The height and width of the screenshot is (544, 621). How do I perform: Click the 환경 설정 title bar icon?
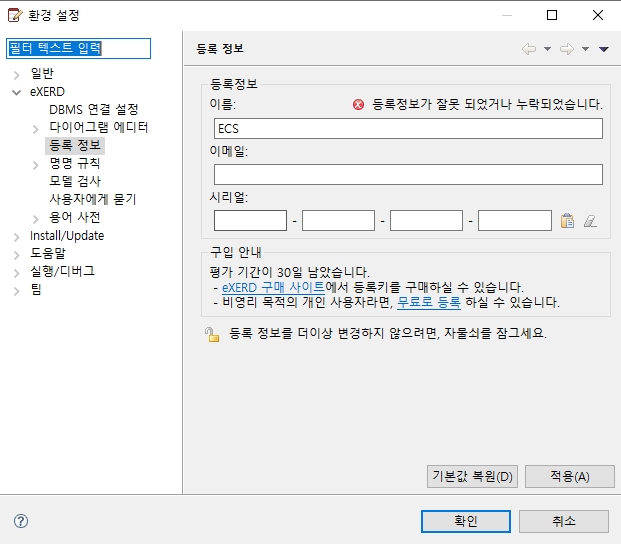(15, 15)
